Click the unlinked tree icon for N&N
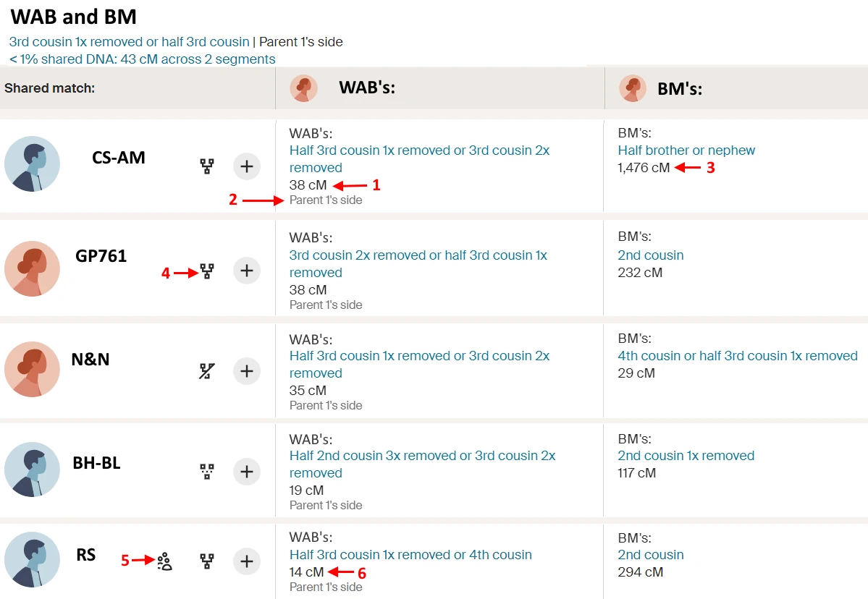This screenshot has height=599, width=868. (207, 371)
